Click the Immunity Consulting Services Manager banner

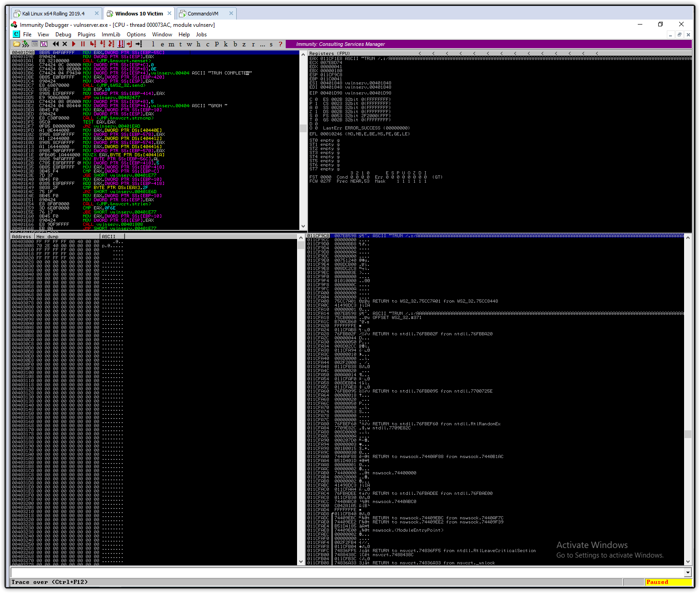coord(489,44)
